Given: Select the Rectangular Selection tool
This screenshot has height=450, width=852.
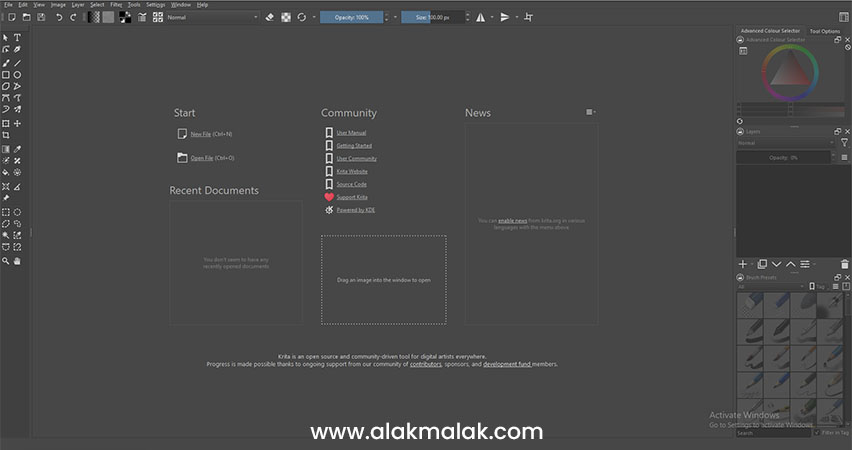Looking at the screenshot, I should 6,212.
